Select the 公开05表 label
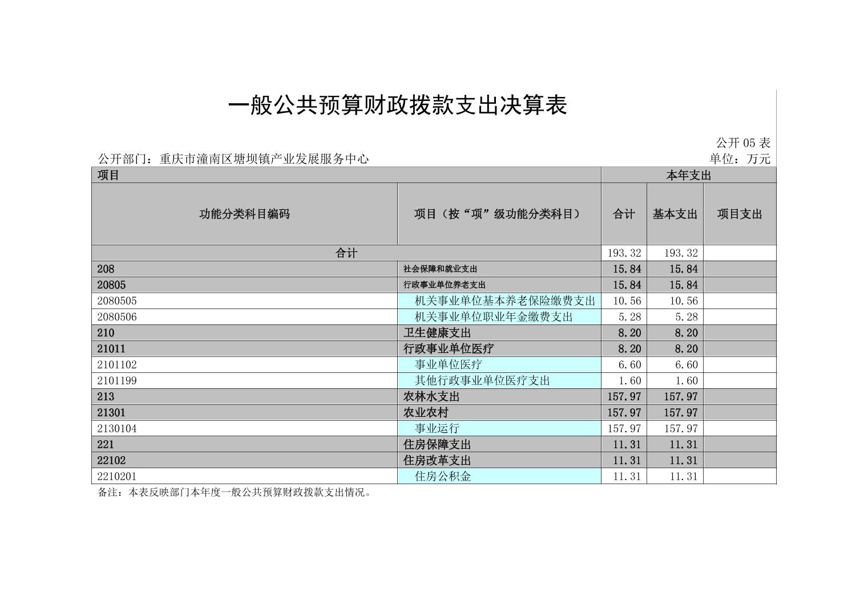This screenshot has width=868, height=613. [x=743, y=143]
